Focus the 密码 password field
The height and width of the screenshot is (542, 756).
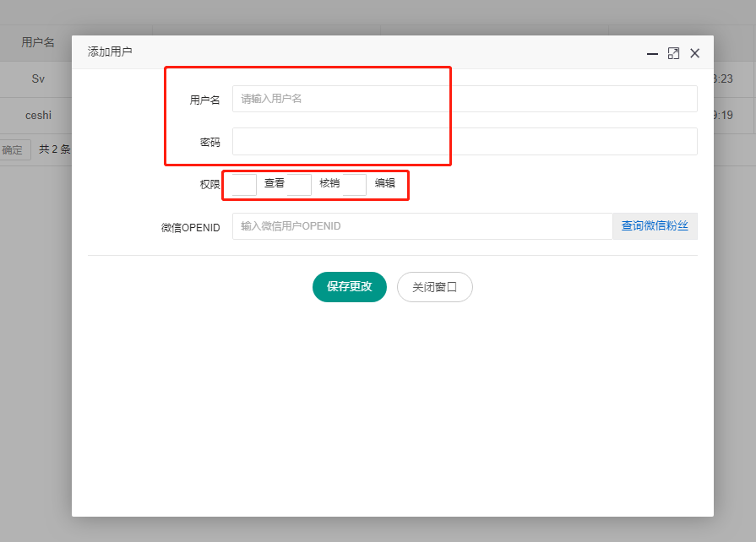click(465, 141)
